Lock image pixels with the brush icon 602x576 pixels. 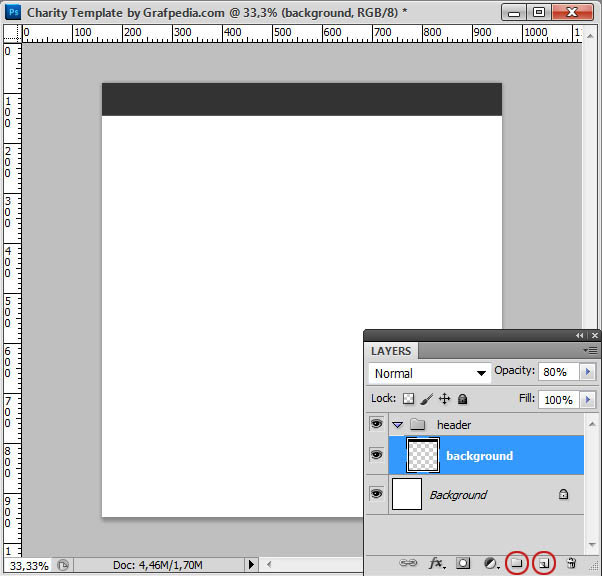tap(426, 399)
